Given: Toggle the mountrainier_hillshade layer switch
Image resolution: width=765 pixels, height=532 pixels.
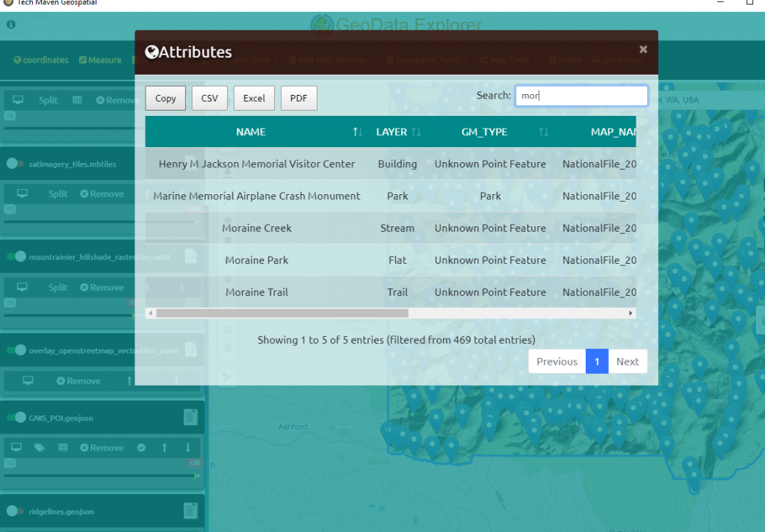Looking at the screenshot, I should 16,256.
